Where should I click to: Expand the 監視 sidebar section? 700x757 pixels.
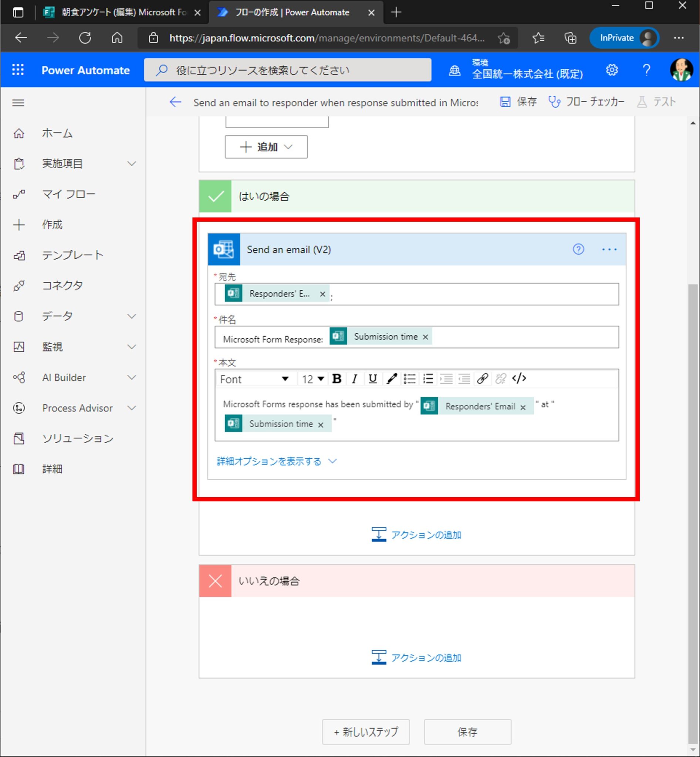point(131,347)
